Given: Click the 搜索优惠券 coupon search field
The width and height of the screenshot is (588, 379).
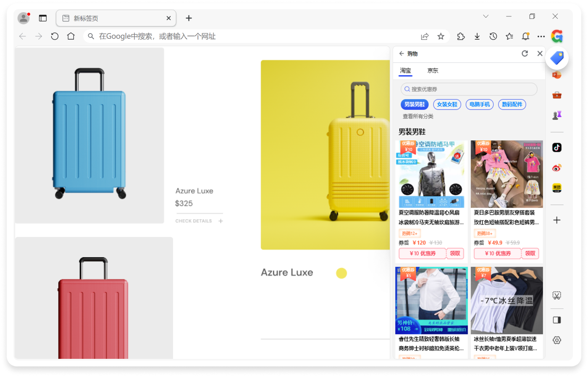Looking at the screenshot, I should click(x=469, y=89).
